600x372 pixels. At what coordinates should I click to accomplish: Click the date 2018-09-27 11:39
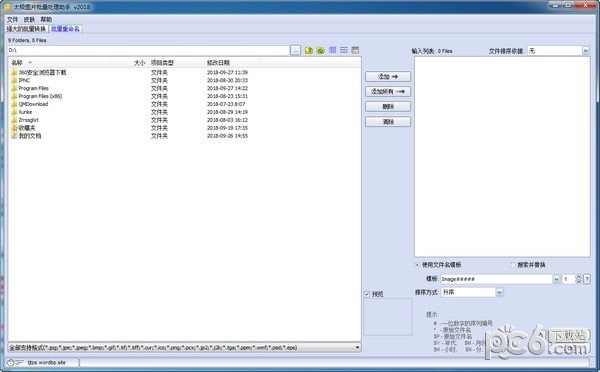coord(227,72)
